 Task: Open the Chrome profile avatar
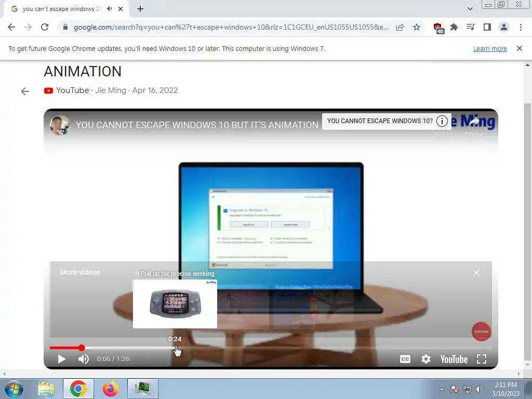[504, 27]
